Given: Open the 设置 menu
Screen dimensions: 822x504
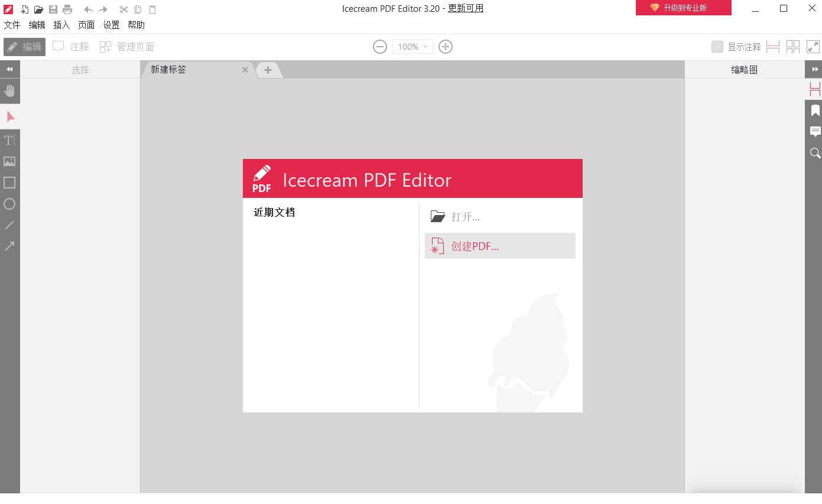Looking at the screenshot, I should 111,25.
